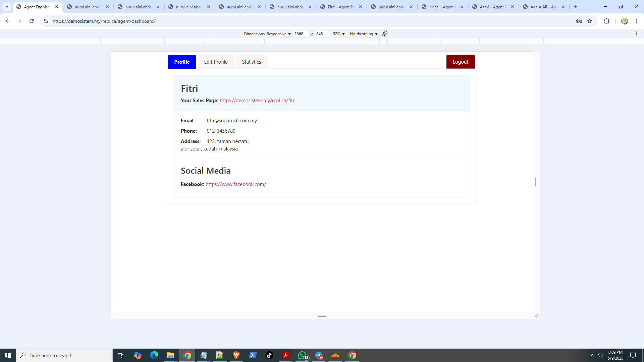
Task: Open PowerShell from the taskbar
Action: click(253, 355)
